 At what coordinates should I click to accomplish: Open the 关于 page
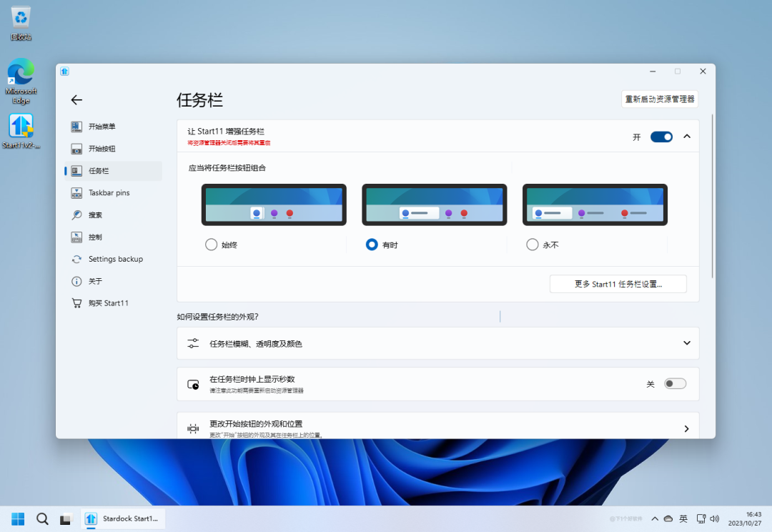[113, 281]
